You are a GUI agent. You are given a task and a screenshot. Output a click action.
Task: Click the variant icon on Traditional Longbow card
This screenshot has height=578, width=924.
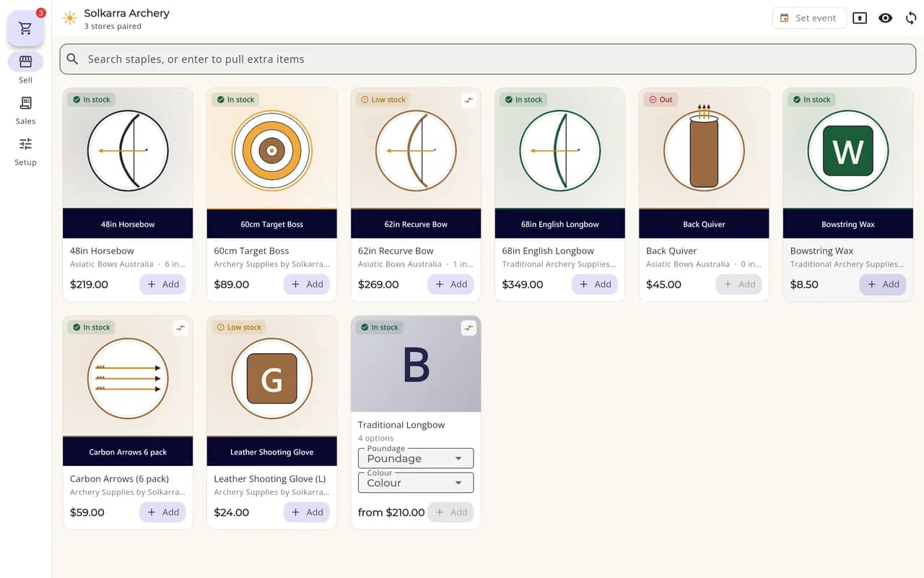(x=469, y=328)
